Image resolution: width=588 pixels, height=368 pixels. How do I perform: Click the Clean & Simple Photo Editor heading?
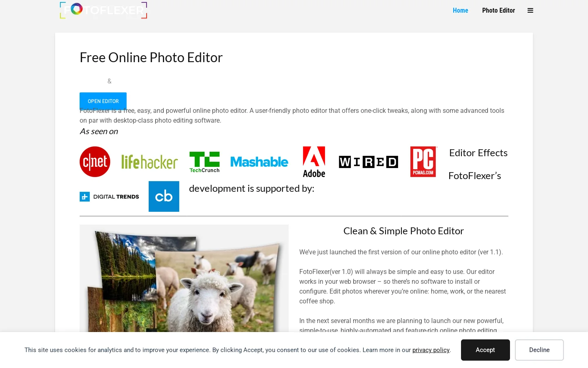[x=403, y=231]
